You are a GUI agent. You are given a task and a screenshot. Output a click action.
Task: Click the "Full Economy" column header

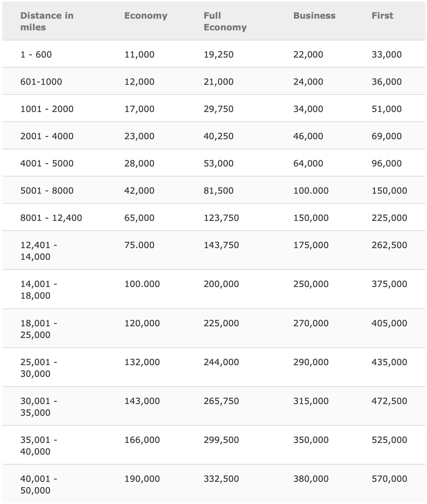(x=225, y=21)
